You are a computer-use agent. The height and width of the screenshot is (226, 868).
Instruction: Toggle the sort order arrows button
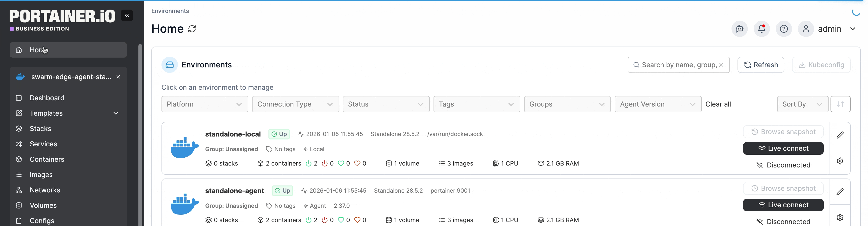[840, 104]
